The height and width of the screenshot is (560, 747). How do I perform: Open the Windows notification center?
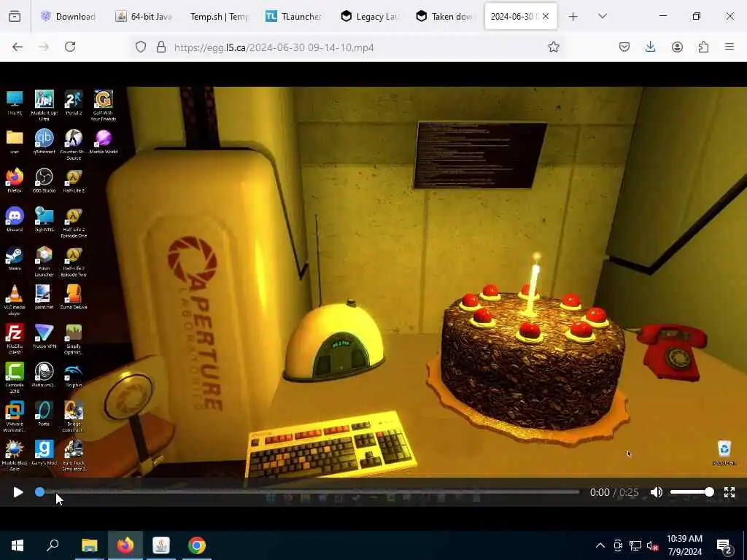pyautogui.click(x=725, y=545)
